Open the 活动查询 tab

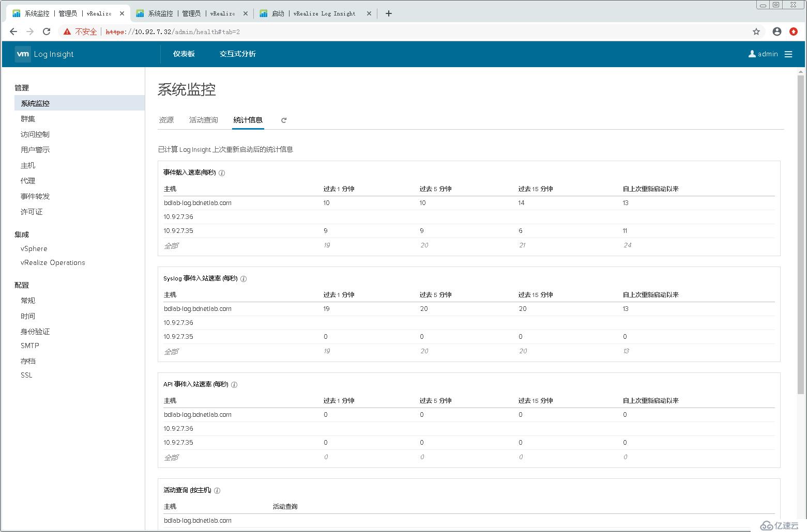[204, 120]
